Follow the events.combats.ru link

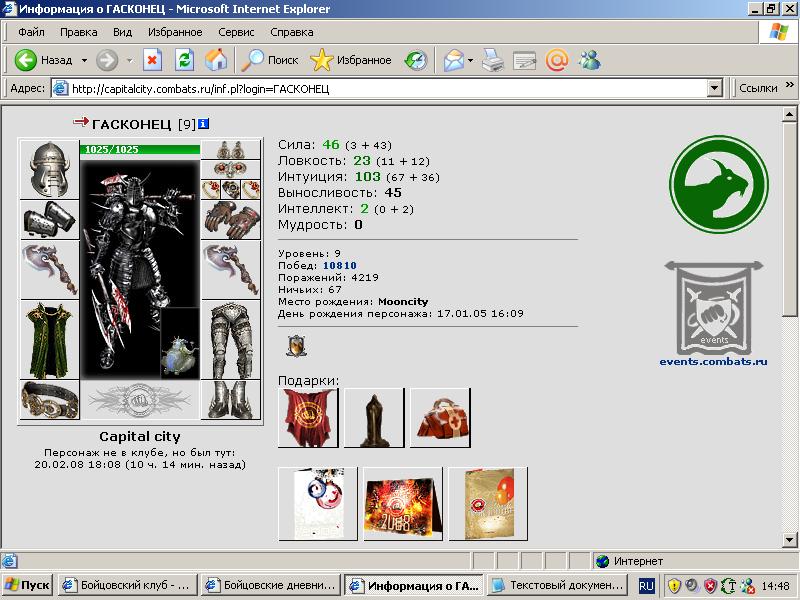713,362
